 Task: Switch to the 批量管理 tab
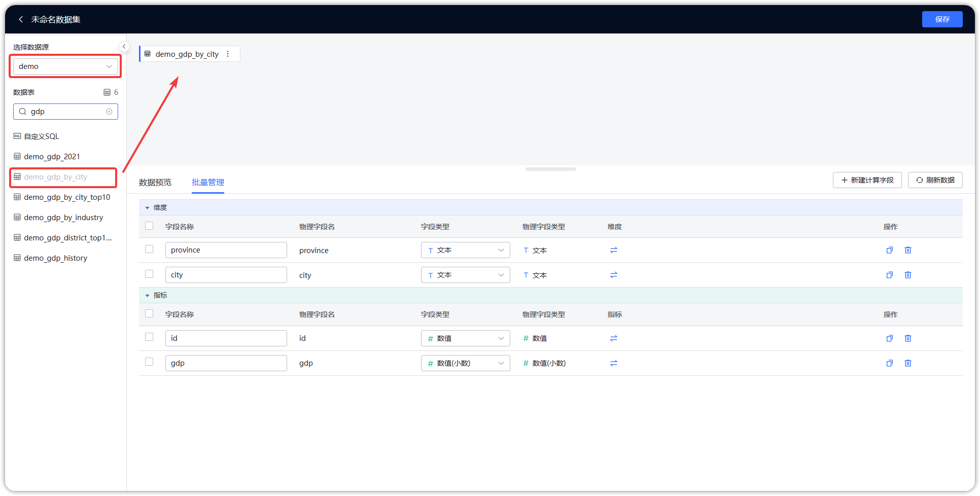click(208, 183)
